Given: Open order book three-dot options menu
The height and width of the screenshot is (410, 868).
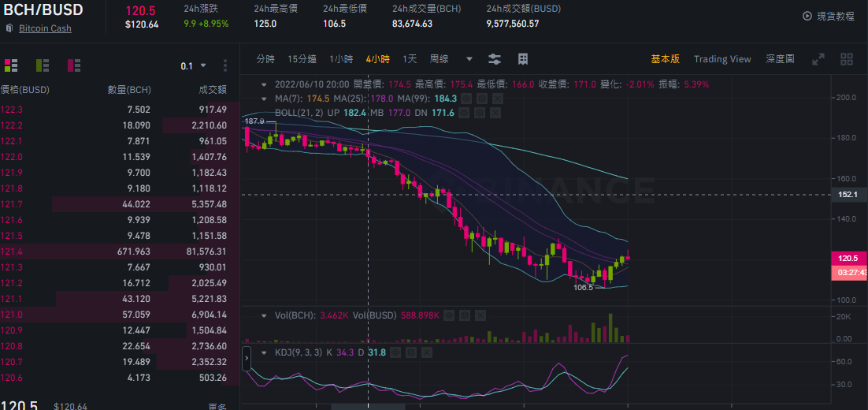Looking at the screenshot, I should 224,66.
